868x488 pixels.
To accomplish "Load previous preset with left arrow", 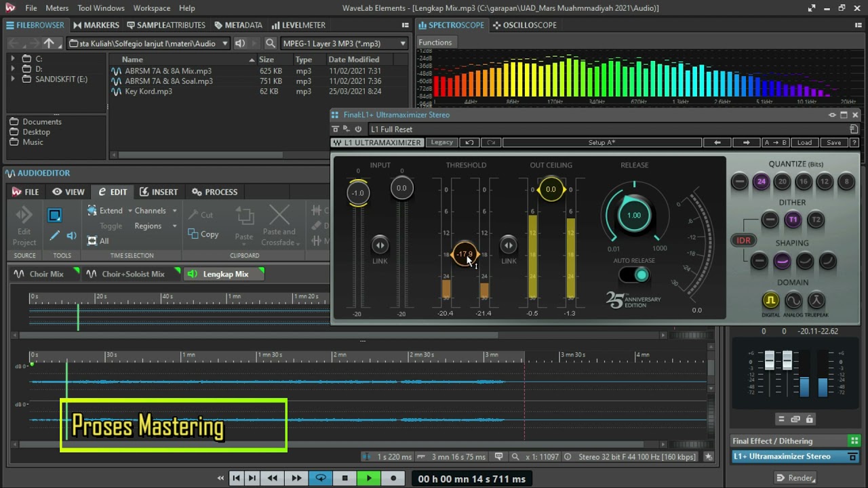I will click(x=717, y=143).
